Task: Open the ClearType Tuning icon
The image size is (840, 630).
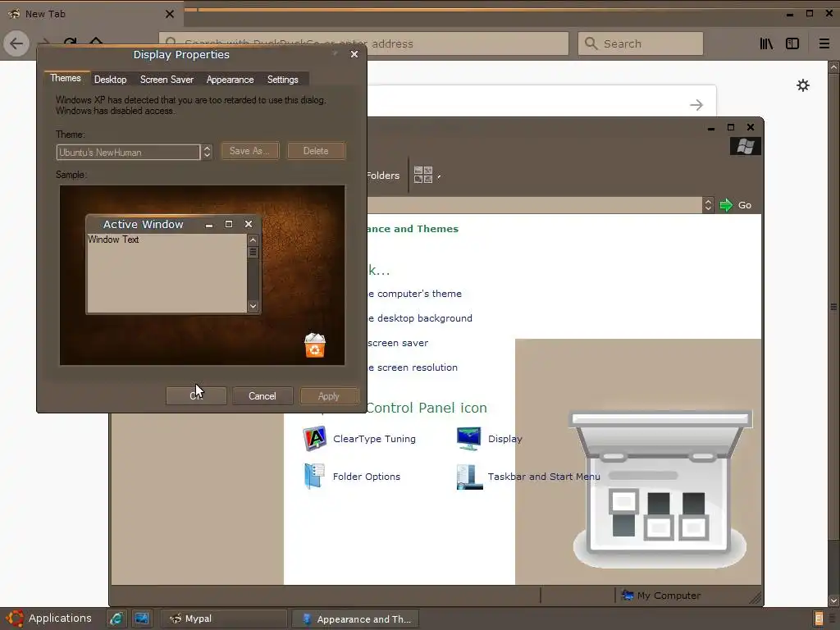Action: [x=314, y=438]
